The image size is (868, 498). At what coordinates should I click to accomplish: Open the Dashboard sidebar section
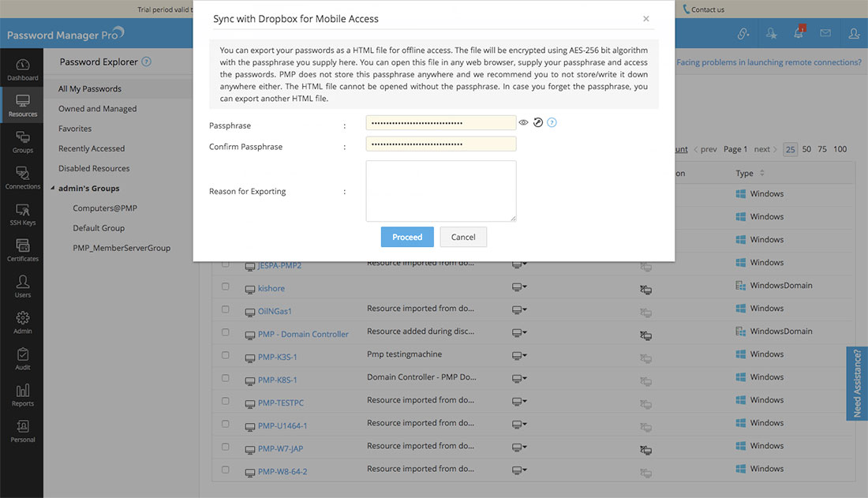click(x=22, y=69)
